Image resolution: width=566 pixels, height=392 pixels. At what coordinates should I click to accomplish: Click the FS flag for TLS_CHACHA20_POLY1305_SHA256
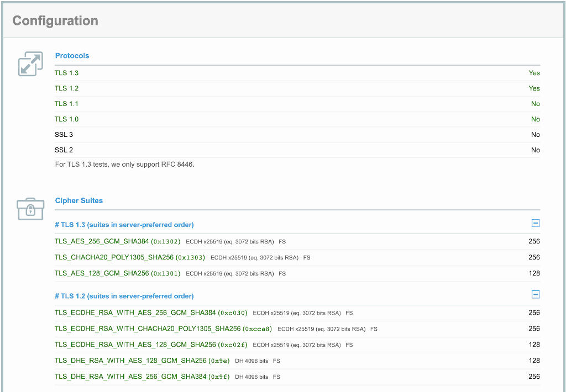point(307,257)
